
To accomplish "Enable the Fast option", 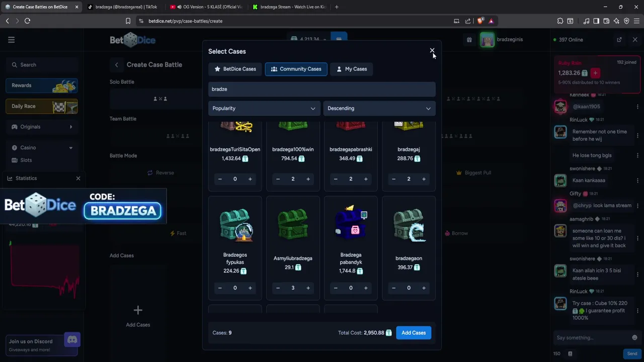I will coord(178,233).
